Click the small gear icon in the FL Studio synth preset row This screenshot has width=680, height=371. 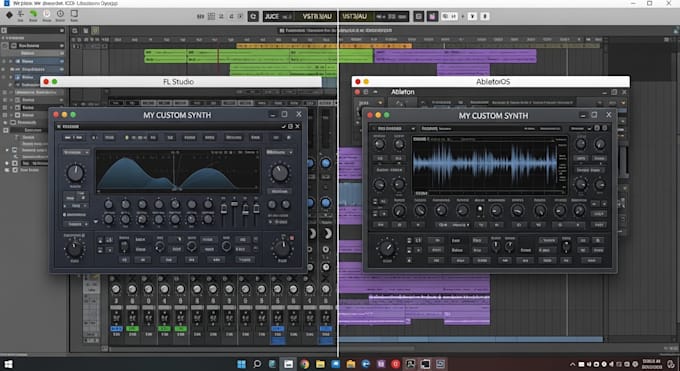coord(289,138)
